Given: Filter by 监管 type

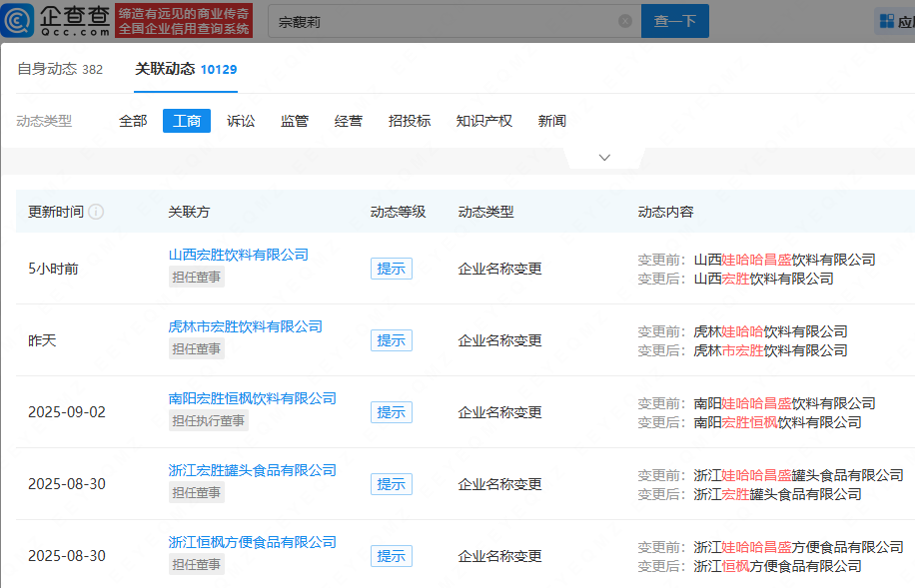Looking at the screenshot, I should coord(294,121).
